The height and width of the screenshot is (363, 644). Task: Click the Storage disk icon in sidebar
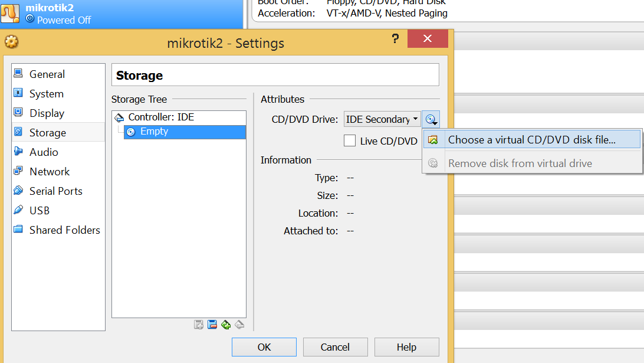(18, 132)
